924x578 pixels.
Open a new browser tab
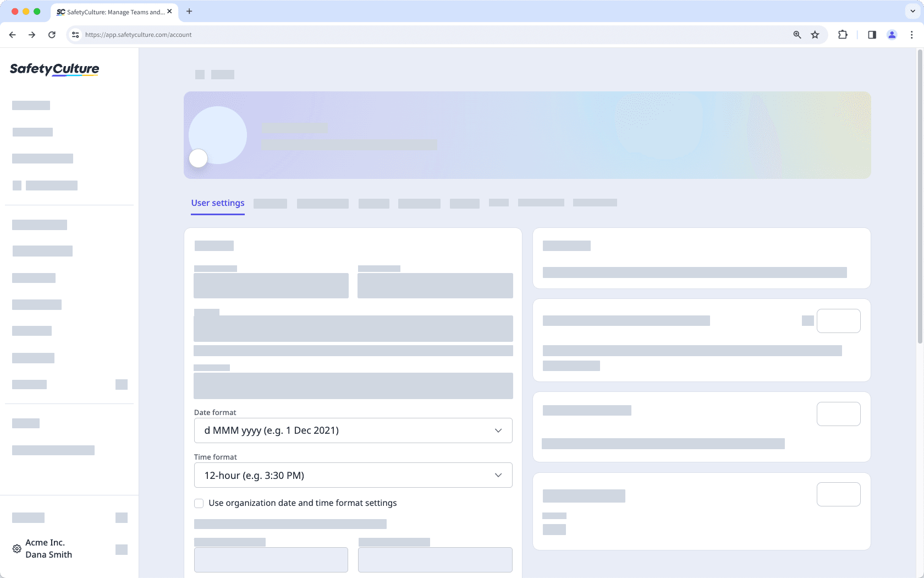[x=189, y=11]
